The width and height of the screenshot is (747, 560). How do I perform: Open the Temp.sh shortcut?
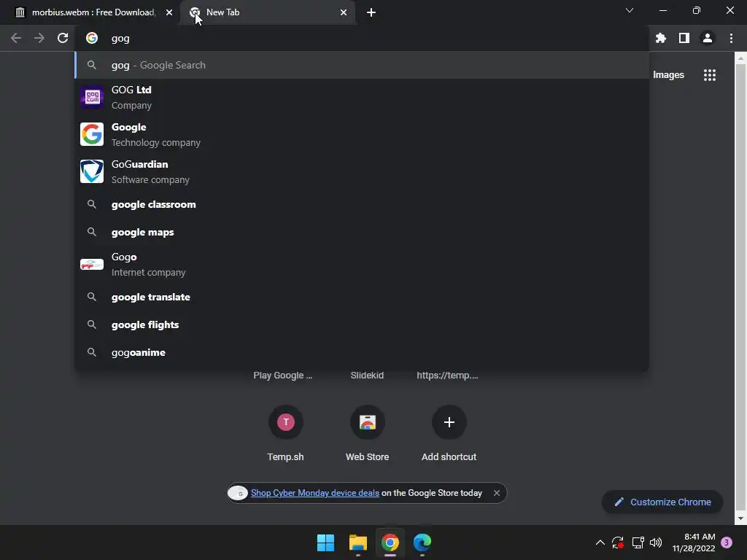coord(285,433)
